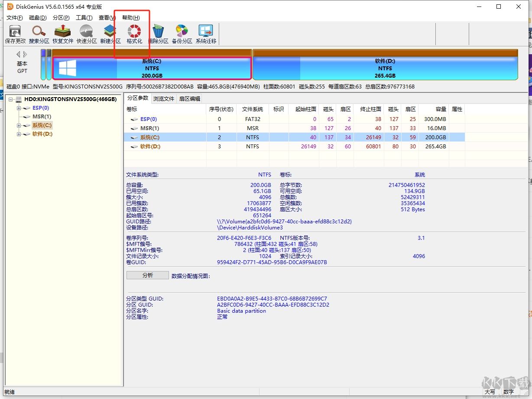The image size is (532, 399).
Task: Click the 格式化 format icon
Action: coord(134,34)
